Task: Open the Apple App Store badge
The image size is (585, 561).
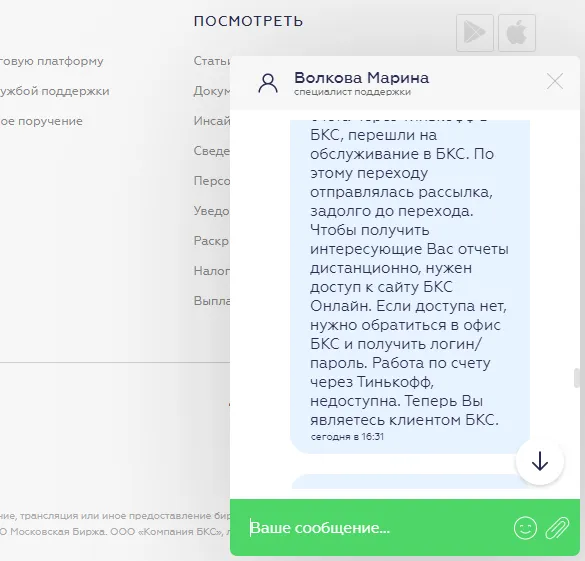Action: [x=517, y=33]
